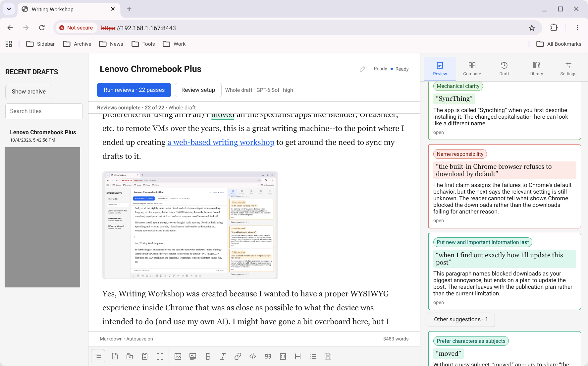Click the Not secure site badge
This screenshot has width=588, height=366.
tap(77, 28)
